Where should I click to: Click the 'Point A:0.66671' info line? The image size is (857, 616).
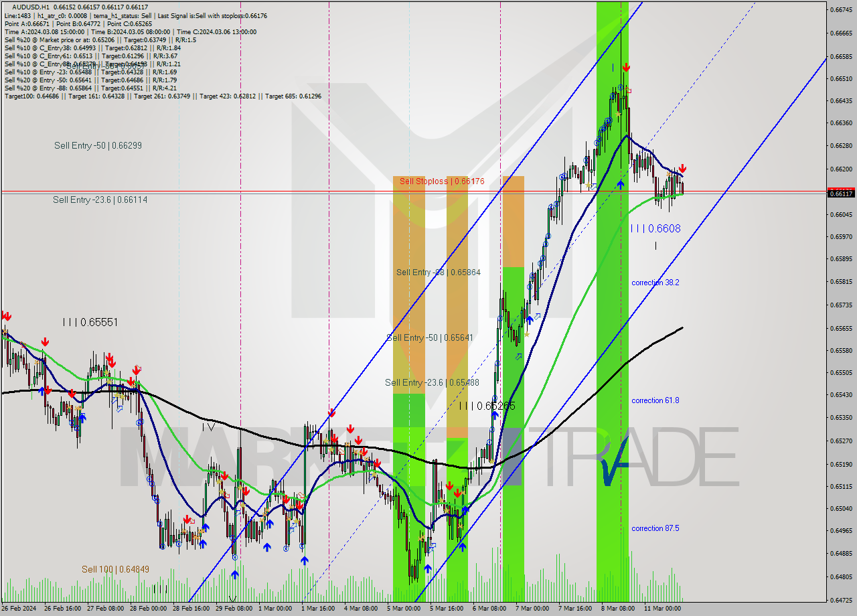(x=78, y=23)
